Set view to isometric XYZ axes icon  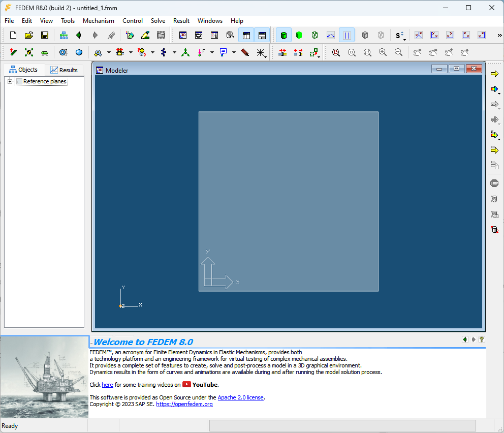coord(419,35)
